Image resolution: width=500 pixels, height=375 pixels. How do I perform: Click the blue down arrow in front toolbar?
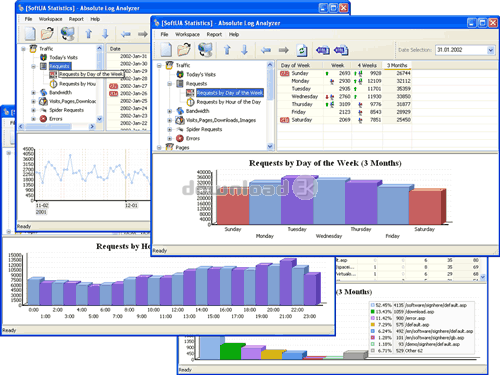245,50
